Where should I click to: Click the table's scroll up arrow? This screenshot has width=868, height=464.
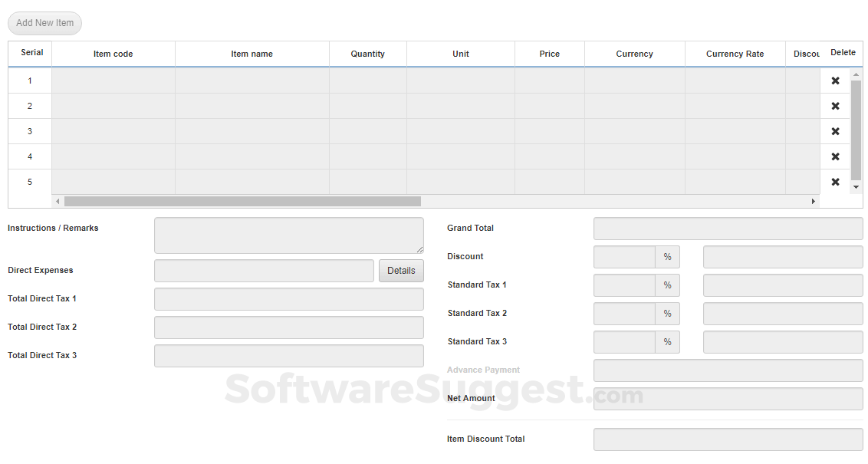point(856,75)
